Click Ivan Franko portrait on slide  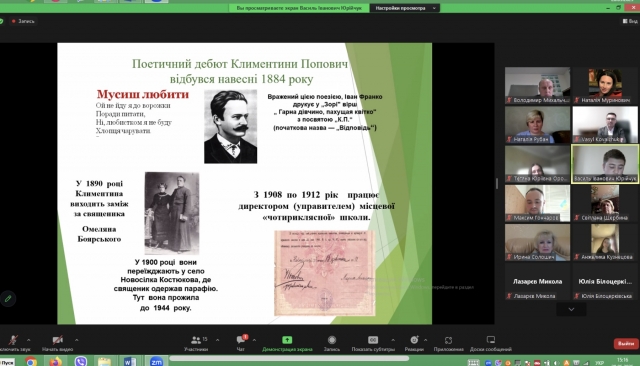tap(231, 126)
